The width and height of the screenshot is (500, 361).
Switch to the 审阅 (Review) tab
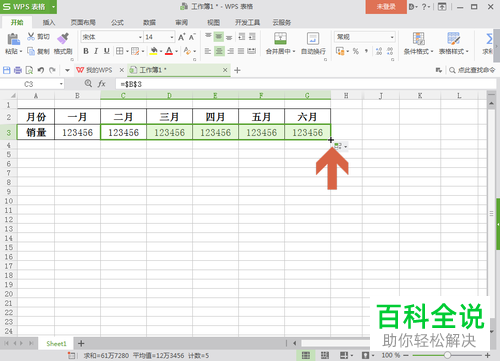[182, 22]
